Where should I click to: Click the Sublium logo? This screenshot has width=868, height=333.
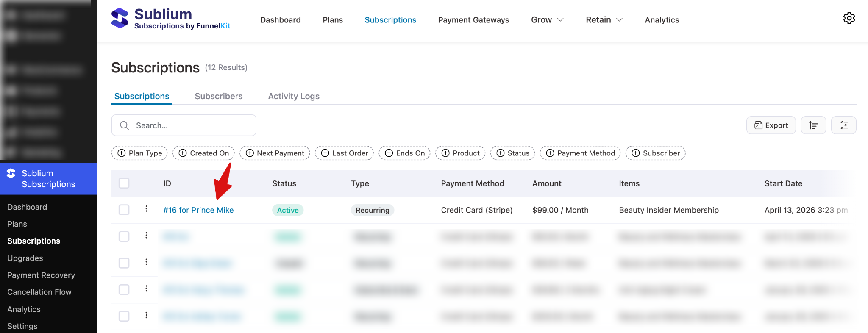[x=170, y=19]
